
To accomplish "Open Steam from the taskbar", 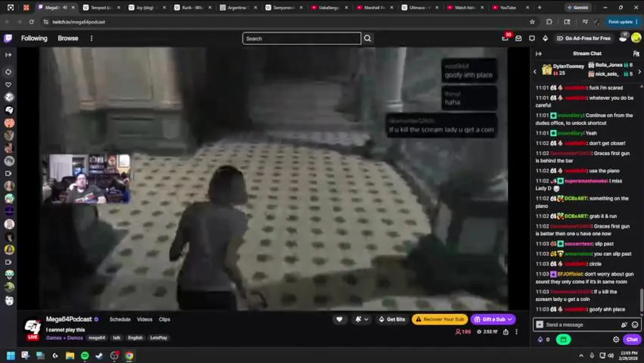I will coord(99,355).
